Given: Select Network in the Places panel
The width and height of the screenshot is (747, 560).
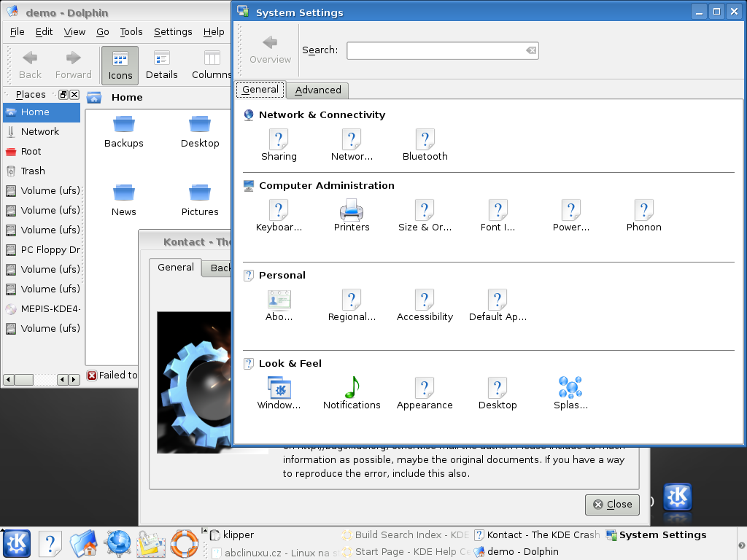Looking at the screenshot, I should click(x=42, y=131).
